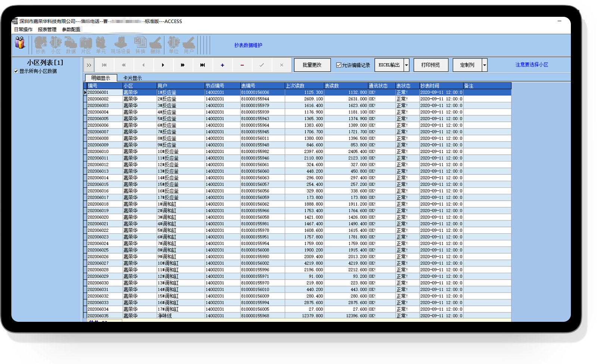Toggle 显示所有小区数据 checkbox

(16, 71)
